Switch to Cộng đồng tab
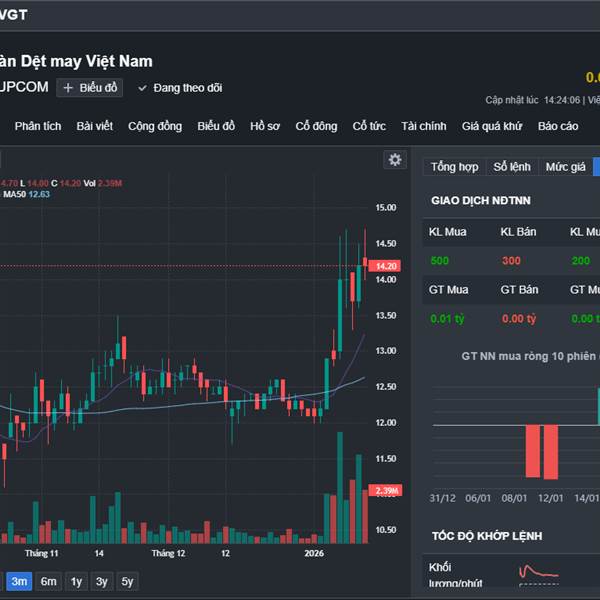 (155, 126)
